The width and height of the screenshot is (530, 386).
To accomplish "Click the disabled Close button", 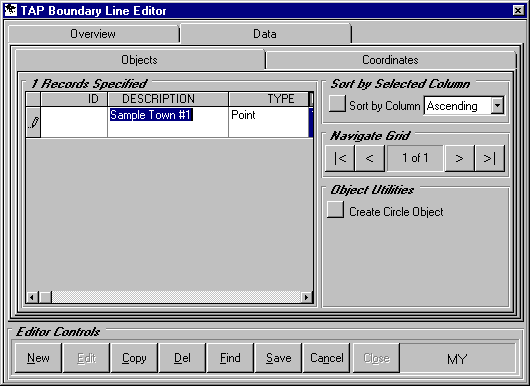I will tap(376, 358).
